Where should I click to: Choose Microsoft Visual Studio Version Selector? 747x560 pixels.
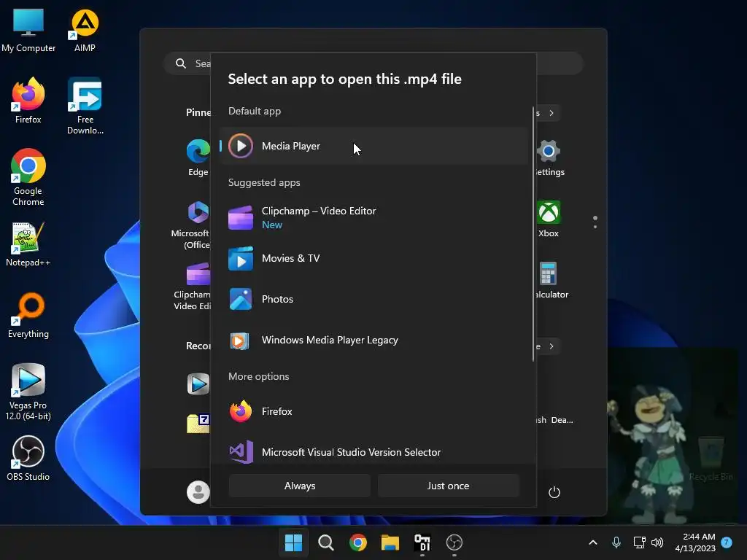(x=374, y=451)
